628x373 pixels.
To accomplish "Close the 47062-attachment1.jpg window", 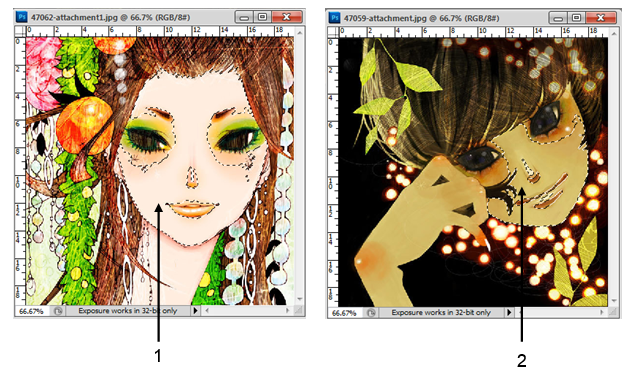I will click(286, 17).
